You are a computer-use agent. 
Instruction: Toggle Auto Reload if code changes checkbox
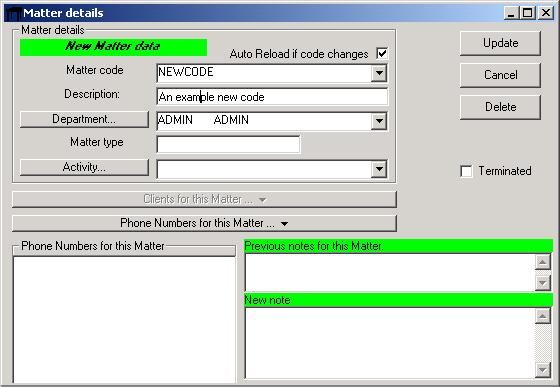coord(382,54)
